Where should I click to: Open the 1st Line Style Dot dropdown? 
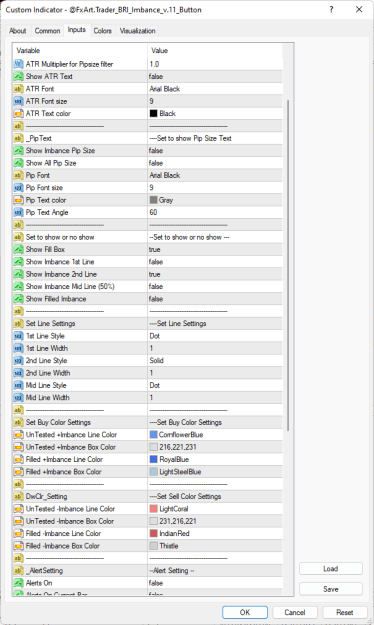click(x=215, y=336)
